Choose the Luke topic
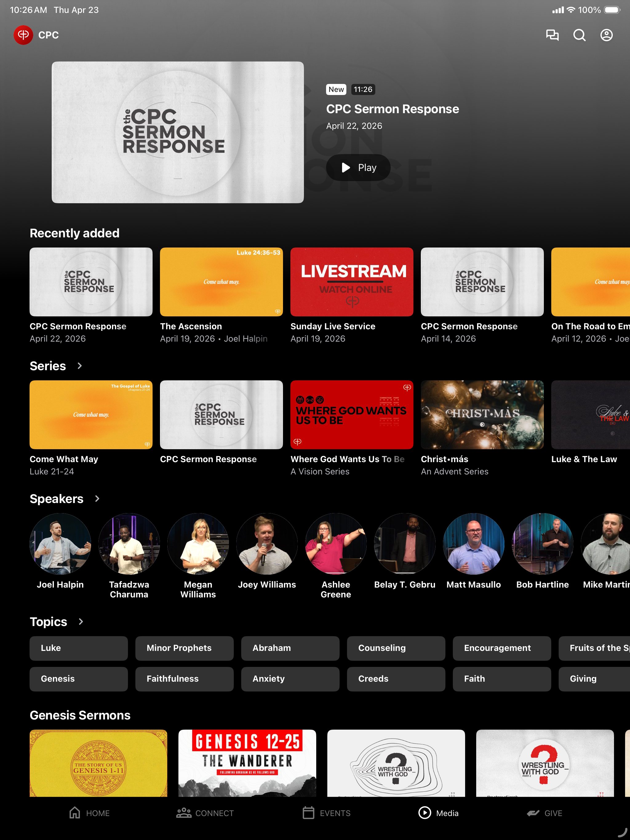Image resolution: width=630 pixels, height=840 pixels. coord(79,648)
